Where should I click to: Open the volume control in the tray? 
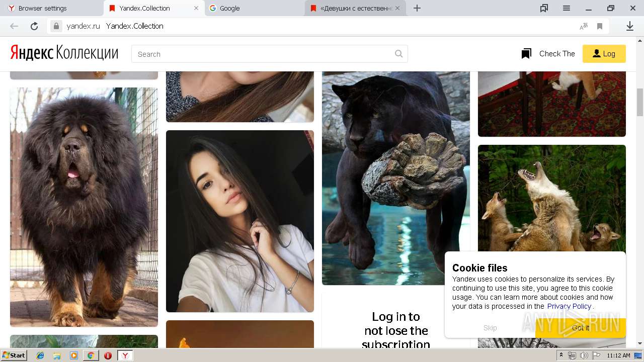pyautogui.click(x=584, y=355)
